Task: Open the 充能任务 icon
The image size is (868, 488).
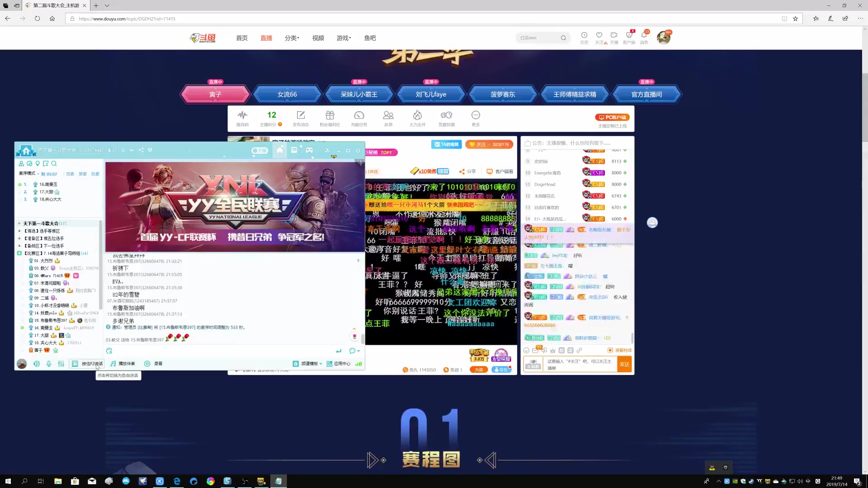Action: point(359,118)
